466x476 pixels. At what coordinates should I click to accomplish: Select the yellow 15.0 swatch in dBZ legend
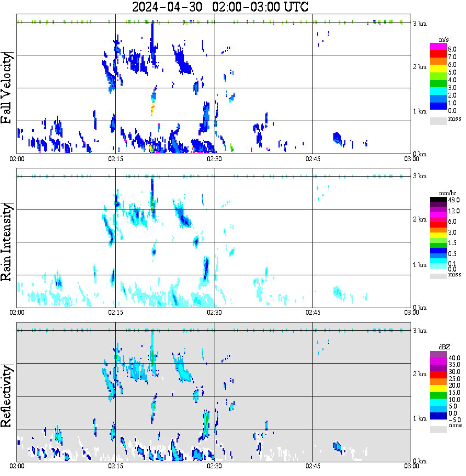[438, 389]
